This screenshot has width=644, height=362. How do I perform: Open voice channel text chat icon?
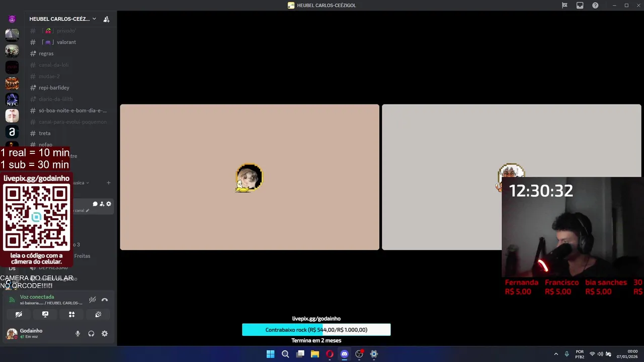(95, 204)
